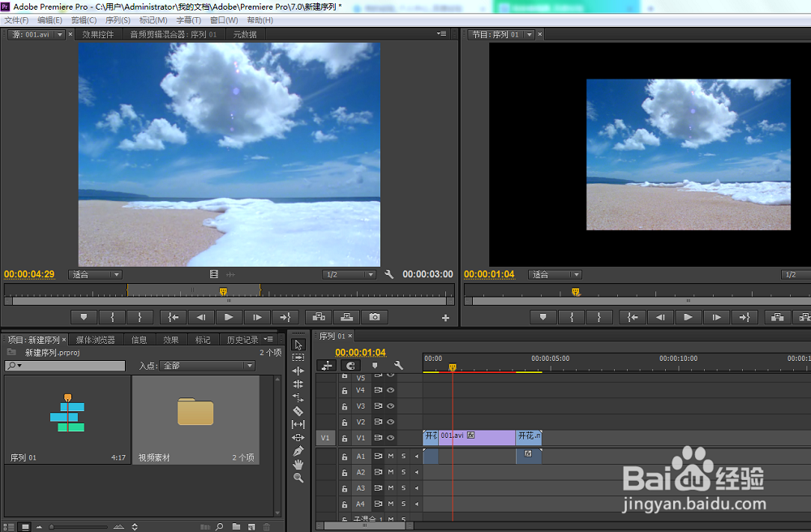Toggle track lock for A3

345,488
